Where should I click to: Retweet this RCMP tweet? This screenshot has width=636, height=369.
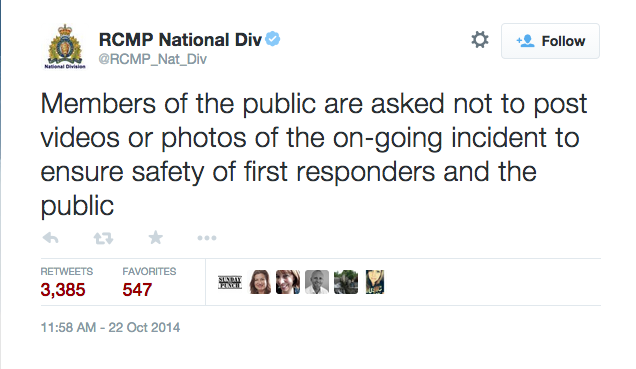103,238
